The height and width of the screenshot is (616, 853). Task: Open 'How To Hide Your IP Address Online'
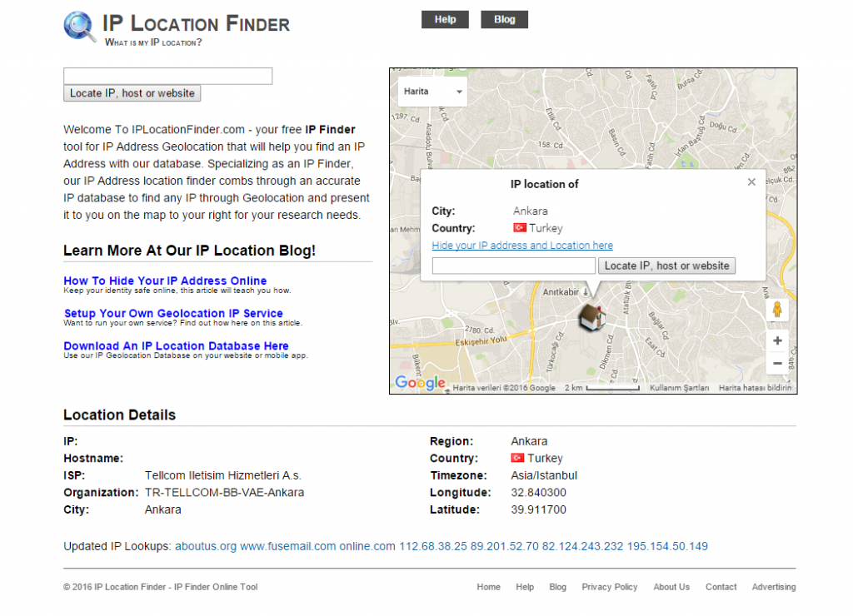165,281
